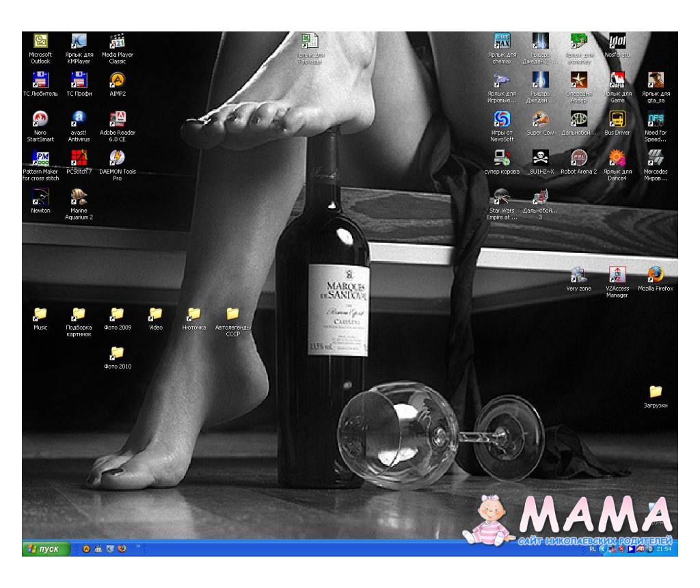The height and width of the screenshot is (588, 700).
Task: Click the пуск Start button
Action: (x=46, y=549)
